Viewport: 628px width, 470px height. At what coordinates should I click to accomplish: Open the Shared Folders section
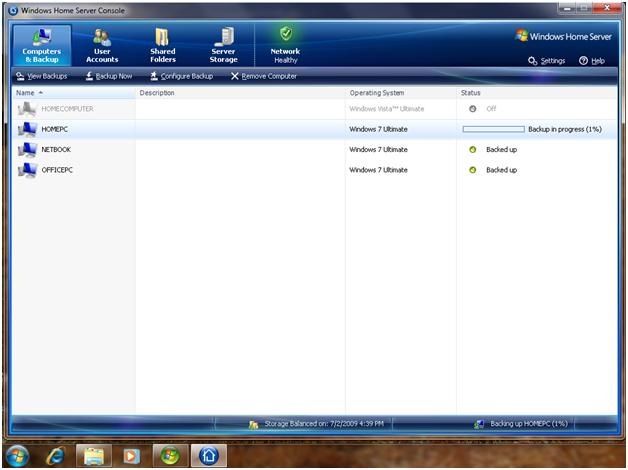tap(163, 46)
